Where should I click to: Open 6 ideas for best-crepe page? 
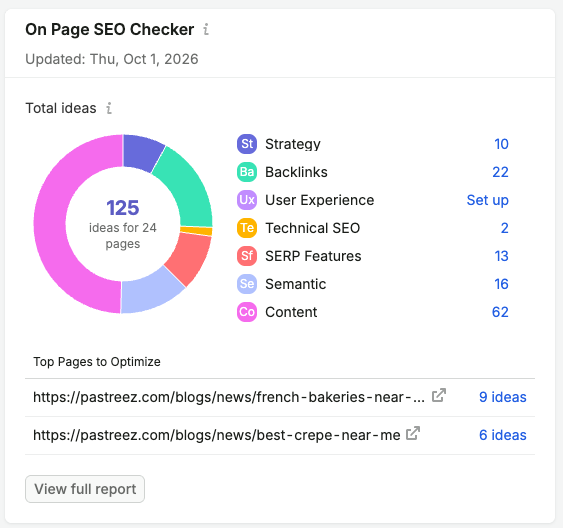503,435
